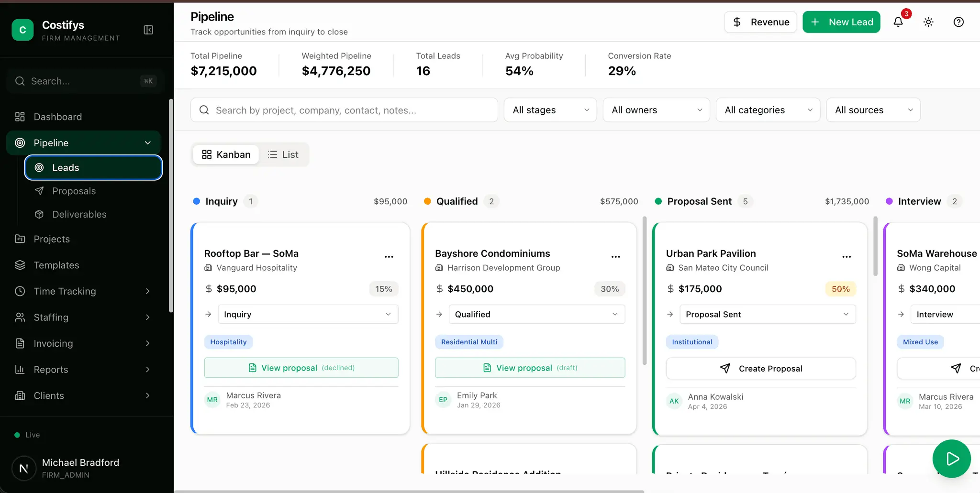Expand Staffing submenu chevron
Image resolution: width=980 pixels, height=493 pixels.
pyautogui.click(x=148, y=317)
